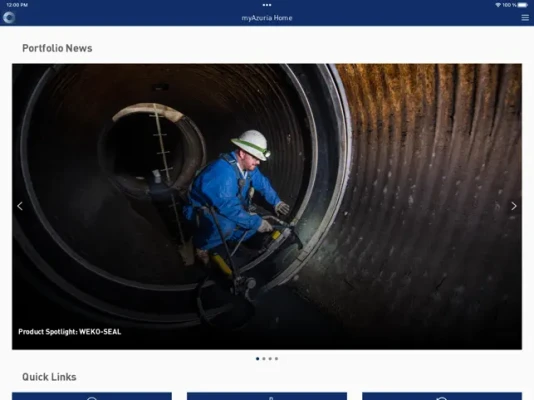Screen dimensions: 534x400
Task: Jump to the second carousel dot
Action: (264, 358)
